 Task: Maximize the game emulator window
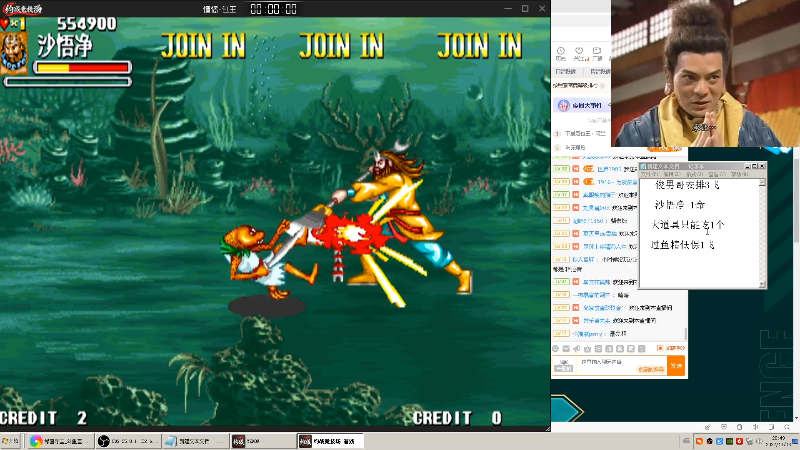pyautogui.click(x=525, y=9)
